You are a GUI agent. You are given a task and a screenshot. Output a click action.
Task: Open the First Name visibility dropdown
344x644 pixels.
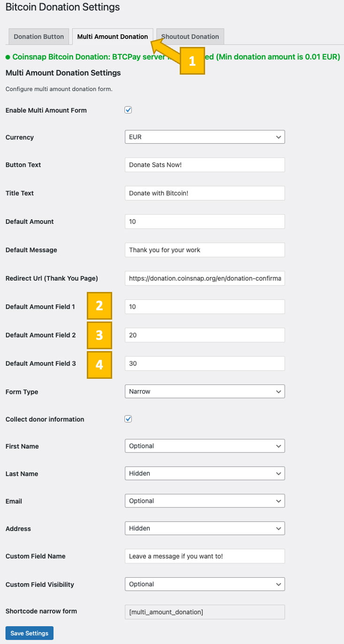coord(205,446)
